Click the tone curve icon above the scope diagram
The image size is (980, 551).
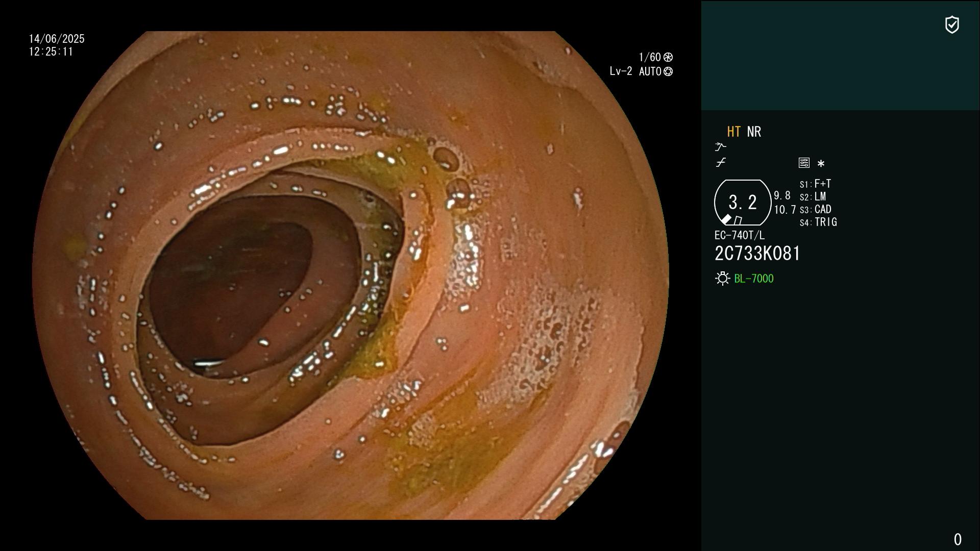pyautogui.click(x=721, y=163)
